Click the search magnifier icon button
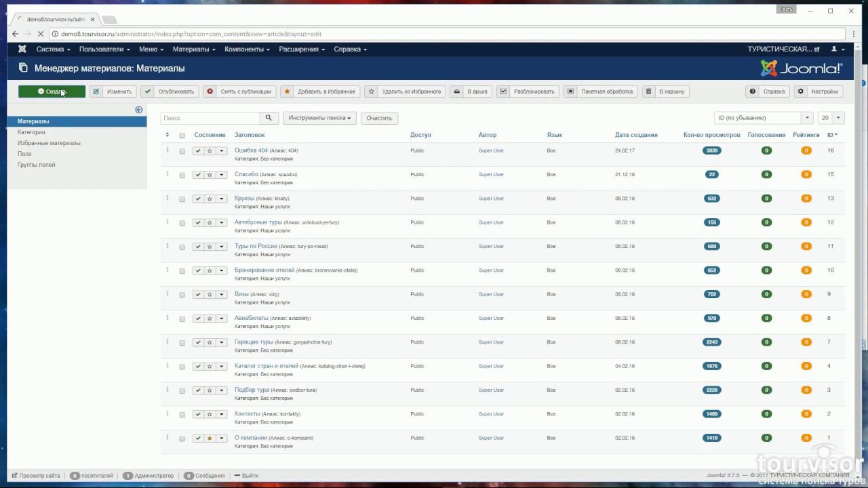Viewport: 868px width, 488px height. tap(269, 118)
